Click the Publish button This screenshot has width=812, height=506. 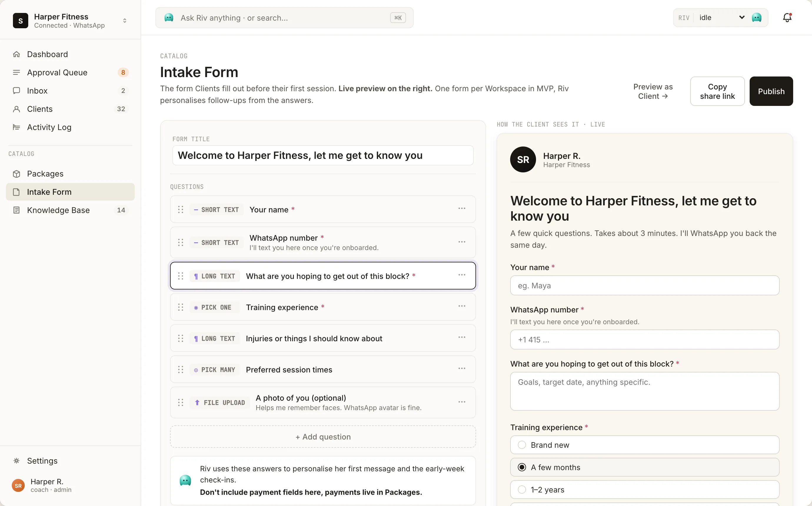click(771, 91)
